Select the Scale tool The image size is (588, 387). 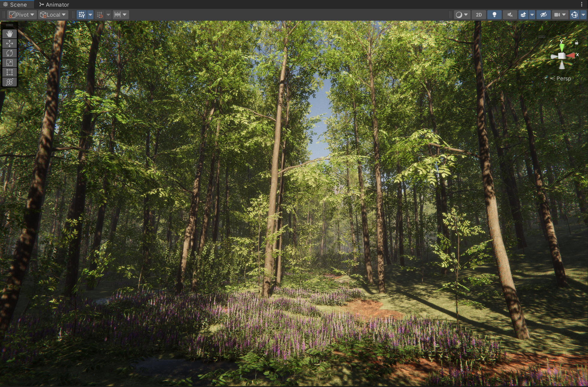pos(10,63)
